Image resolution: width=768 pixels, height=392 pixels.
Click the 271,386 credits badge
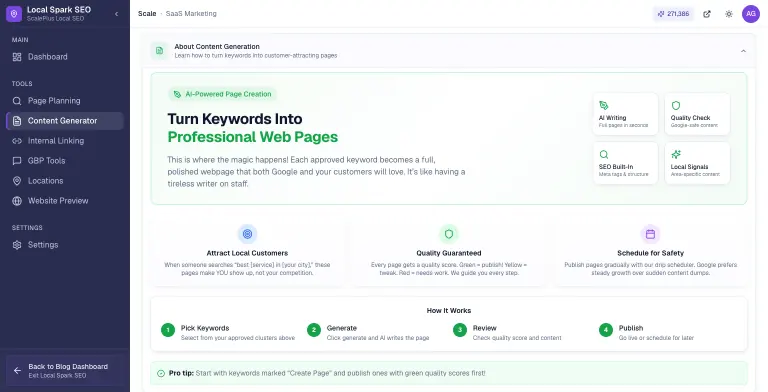click(673, 14)
